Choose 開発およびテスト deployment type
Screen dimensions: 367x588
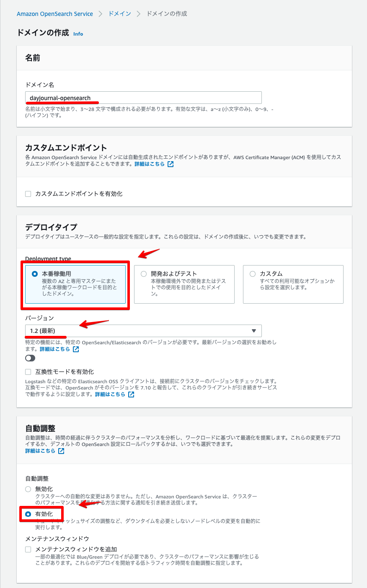pyautogui.click(x=144, y=274)
